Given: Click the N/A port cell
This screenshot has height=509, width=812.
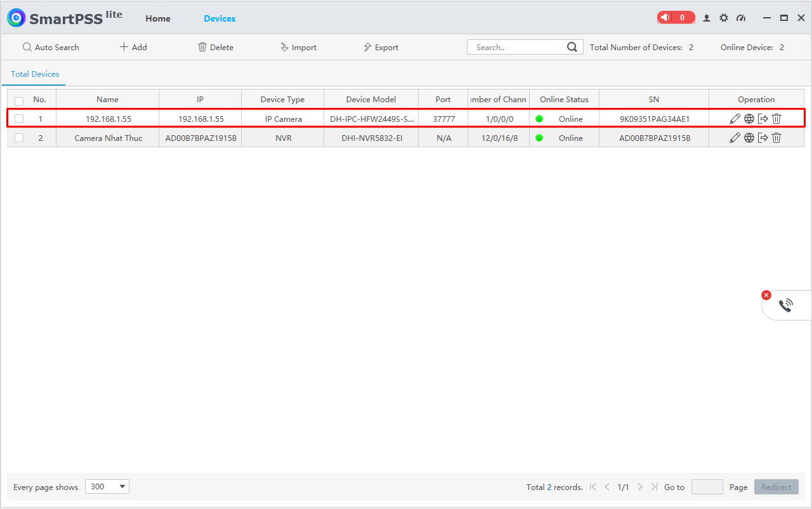Looking at the screenshot, I should (443, 138).
